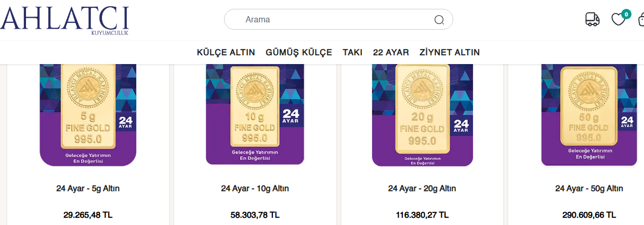
Task: Open the 24 Ayar - 5g Altın link
Action: (x=88, y=189)
